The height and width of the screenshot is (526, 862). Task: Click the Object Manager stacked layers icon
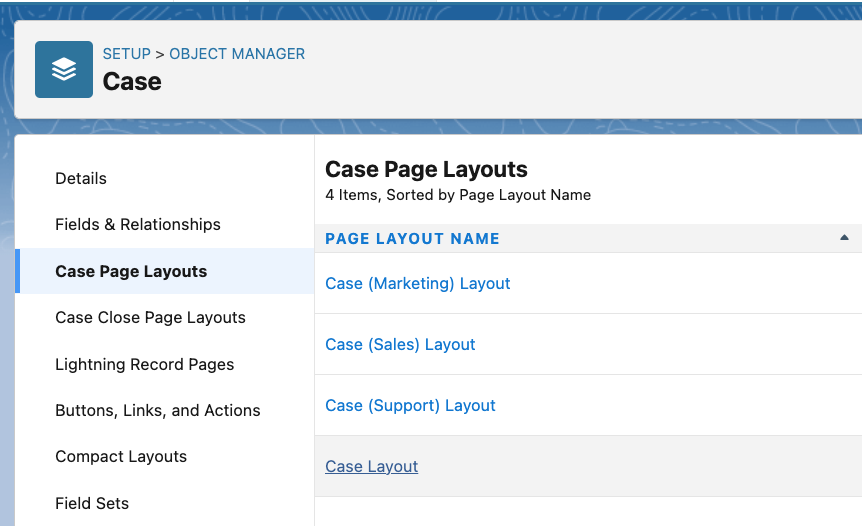pos(64,69)
